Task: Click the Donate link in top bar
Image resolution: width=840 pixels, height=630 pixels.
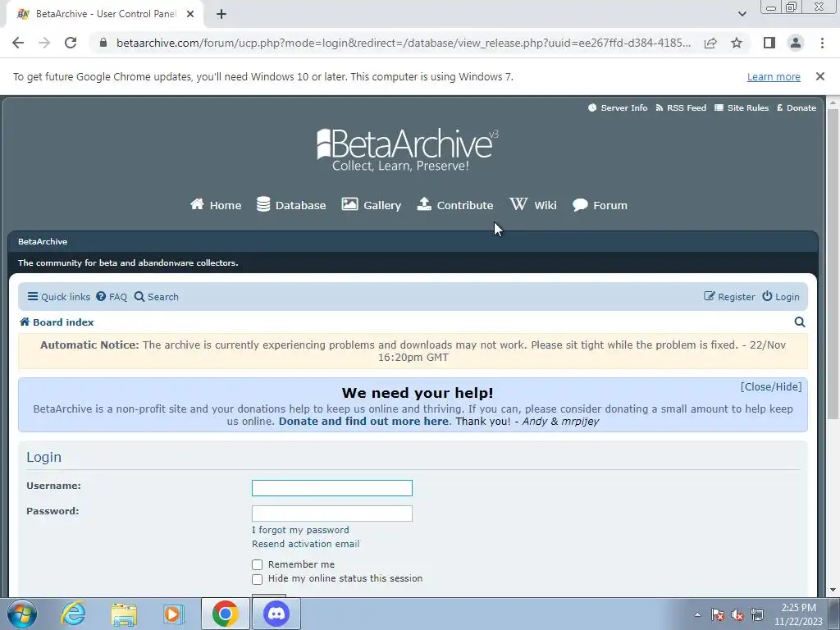Action: [x=796, y=107]
